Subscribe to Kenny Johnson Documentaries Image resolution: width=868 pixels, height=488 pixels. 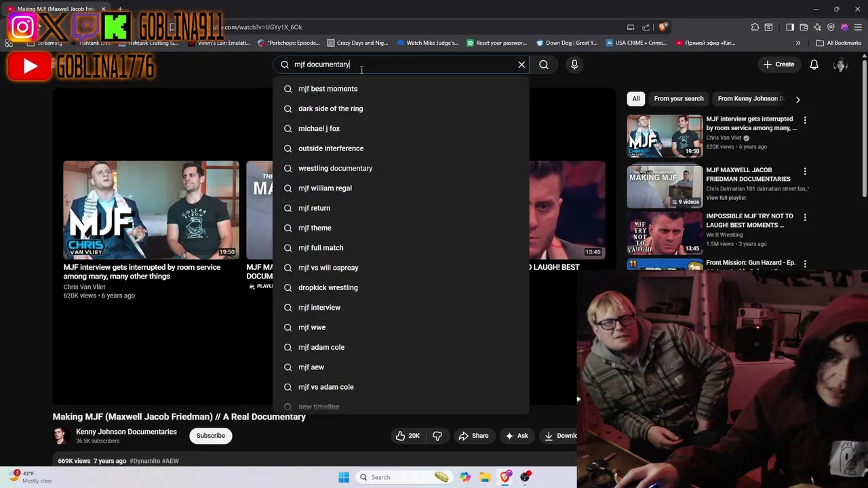point(211,436)
